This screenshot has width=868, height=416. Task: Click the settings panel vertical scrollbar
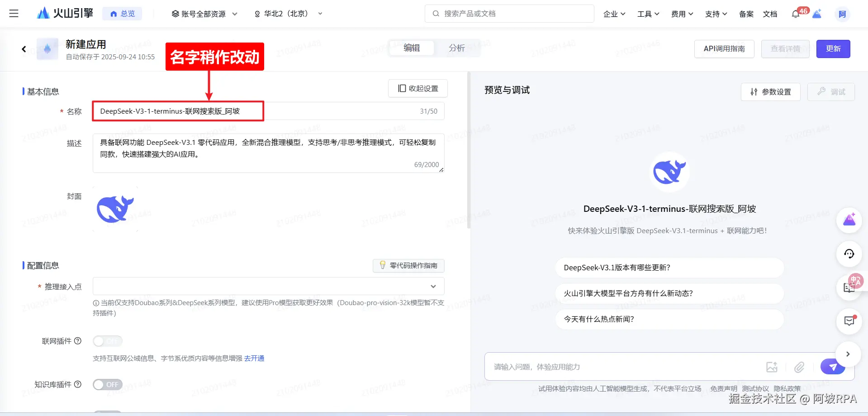click(469, 150)
